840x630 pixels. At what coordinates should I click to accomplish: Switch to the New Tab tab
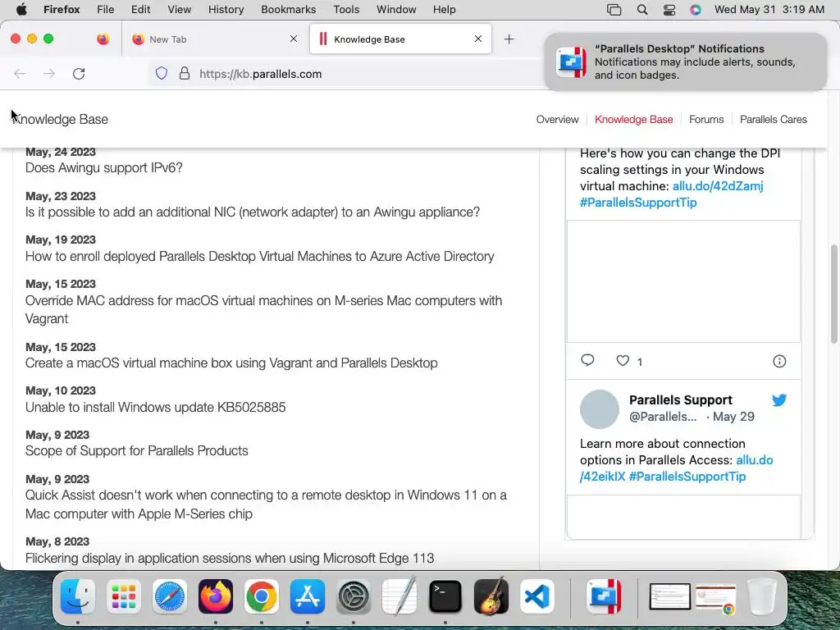coord(214,39)
